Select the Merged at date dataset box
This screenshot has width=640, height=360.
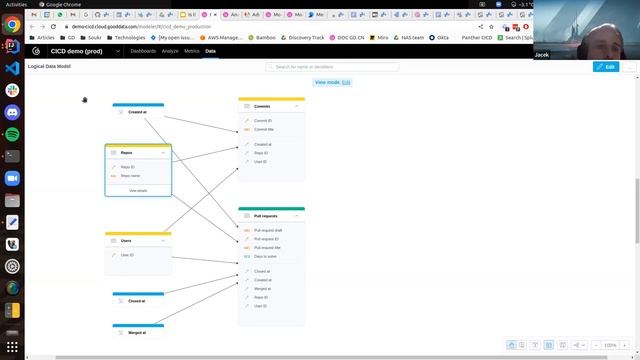click(x=138, y=331)
